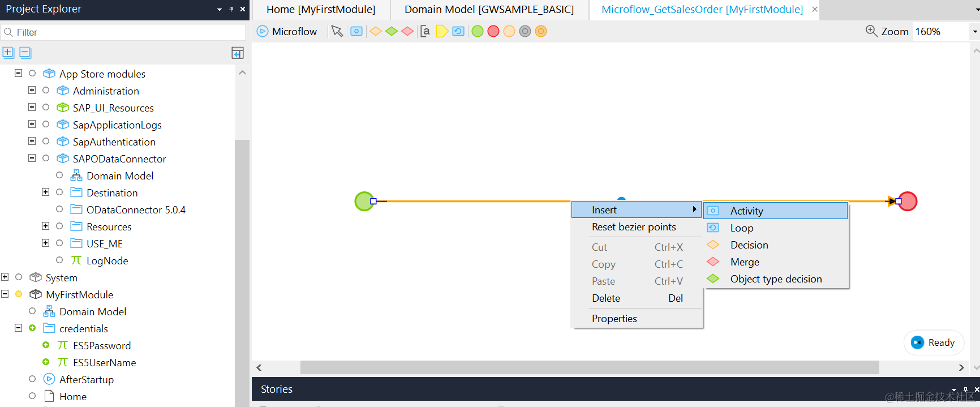Click the select active document icon
Image resolution: width=980 pixels, height=407 pixels.
point(238,53)
